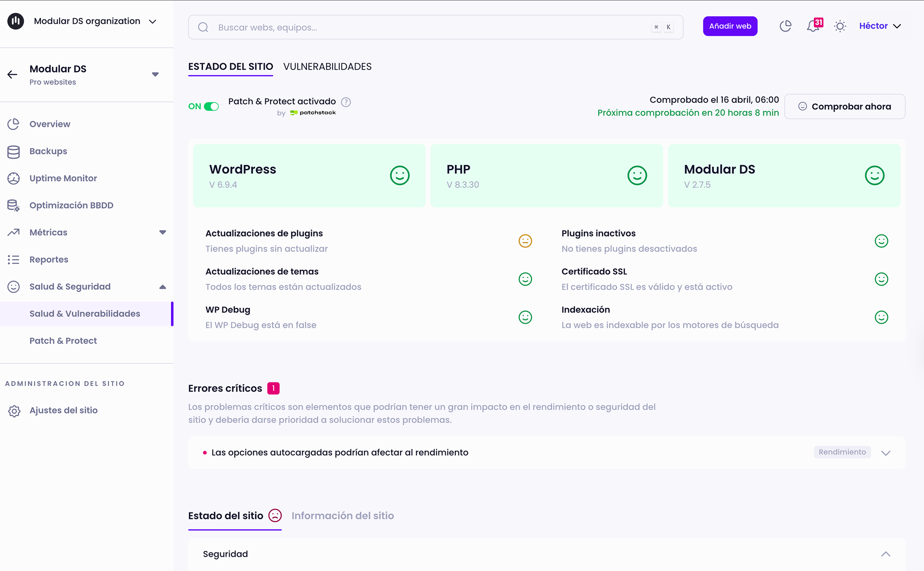Click the Rendimiento tag
This screenshot has height=571, width=924.
coord(842,452)
